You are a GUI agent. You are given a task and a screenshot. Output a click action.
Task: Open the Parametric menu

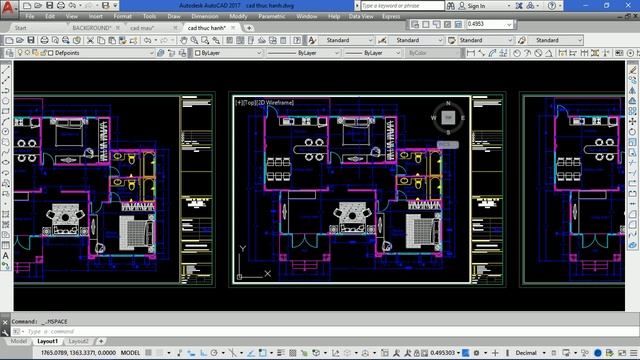272,16
